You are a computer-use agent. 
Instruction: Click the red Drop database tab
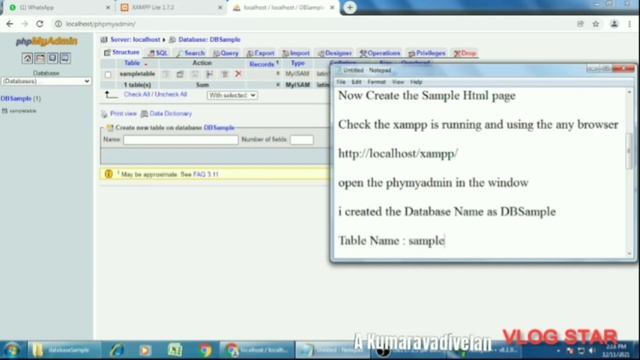(465, 53)
